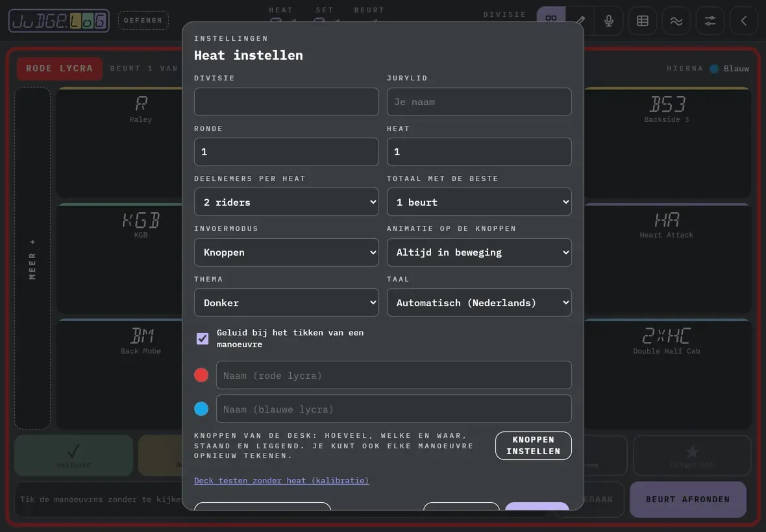Click the Beurt afronden button
The height and width of the screenshot is (532, 766).
(688, 500)
